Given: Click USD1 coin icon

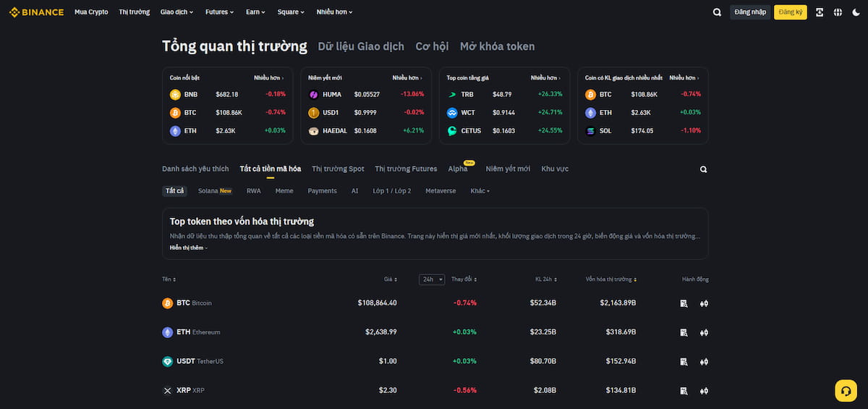Looking at the screenshot, I should click(x=313, y=113).
